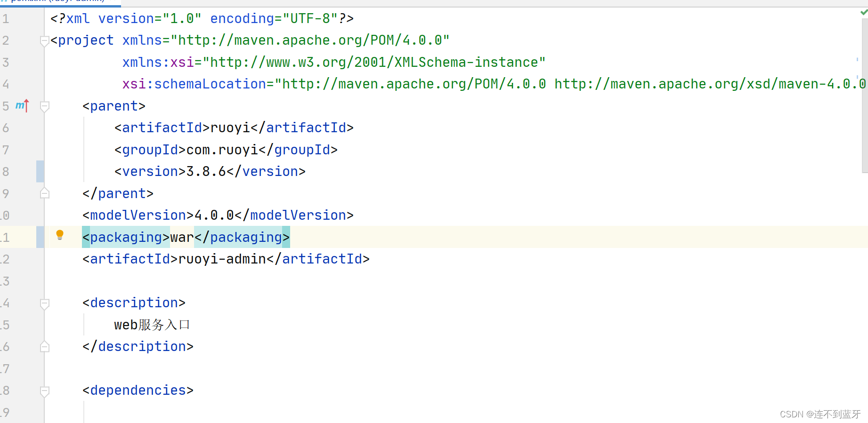
Task: Click fold marker at closing parent tag
Action: tap(45, 193)
